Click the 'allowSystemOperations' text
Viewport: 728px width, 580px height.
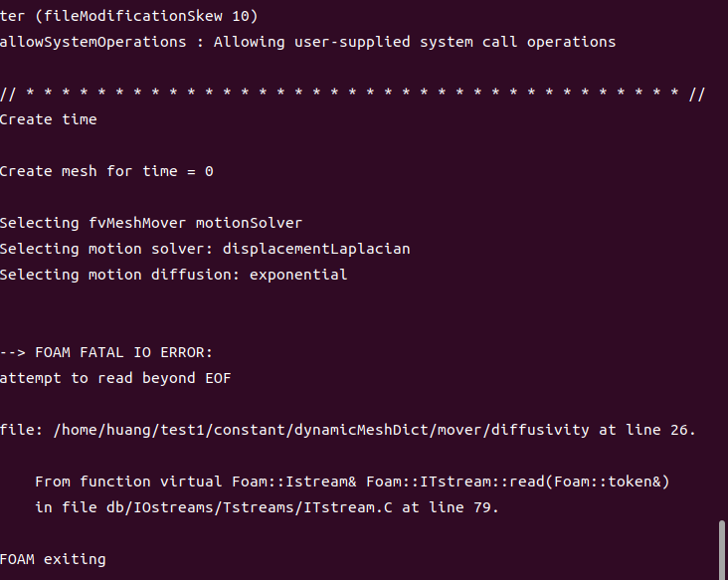point(93,42)
